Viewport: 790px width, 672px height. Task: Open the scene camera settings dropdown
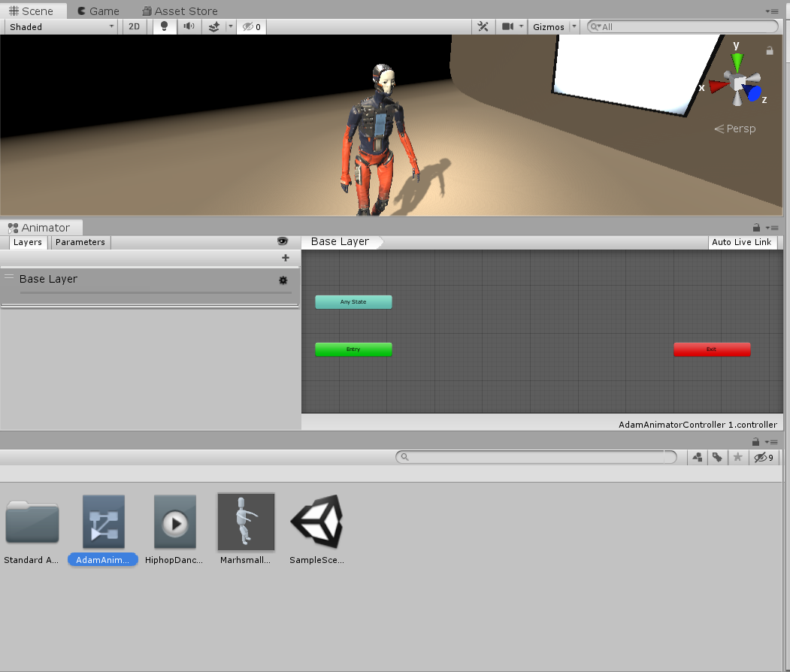pyautogui.click(x=513, y=26)
